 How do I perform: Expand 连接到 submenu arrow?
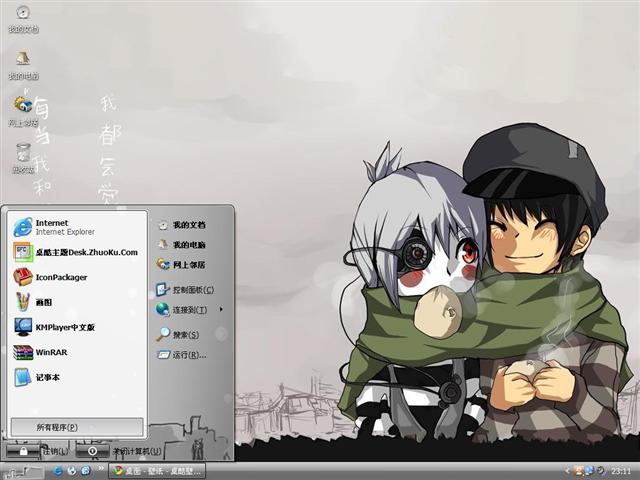pos(221,309)
